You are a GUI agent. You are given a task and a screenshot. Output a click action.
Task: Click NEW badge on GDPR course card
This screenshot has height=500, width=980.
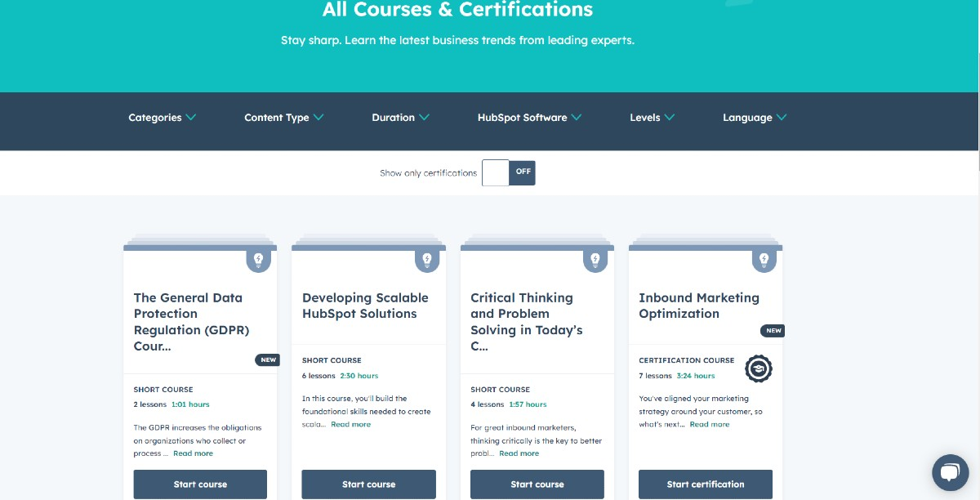coord(267,359)
